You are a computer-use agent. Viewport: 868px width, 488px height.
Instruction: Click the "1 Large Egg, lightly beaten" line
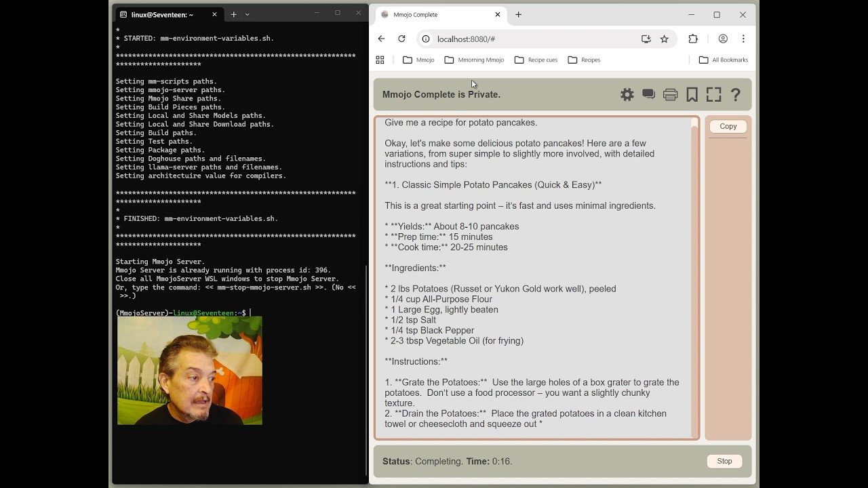tap(441, 310)
